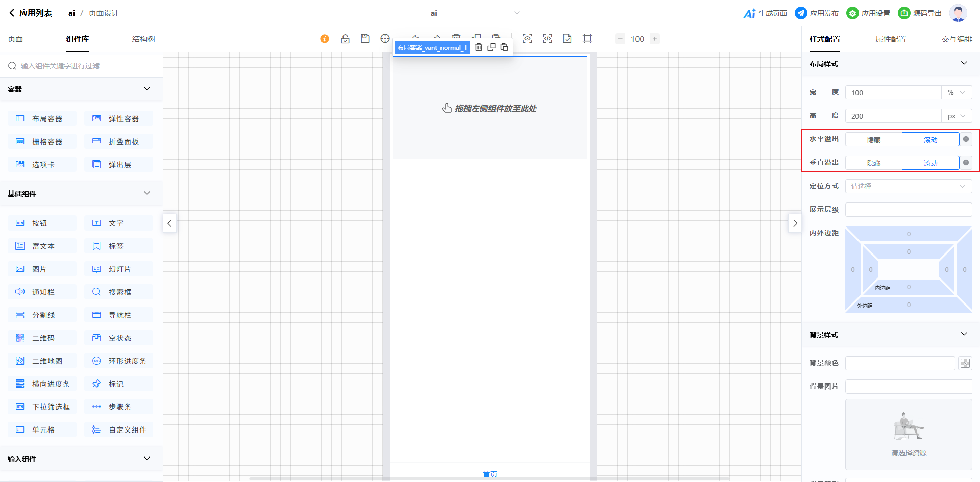This screenshot has width=980, height=482.
Task: Open the 定位方式 dropdown
Action: [x=908, y=186]
